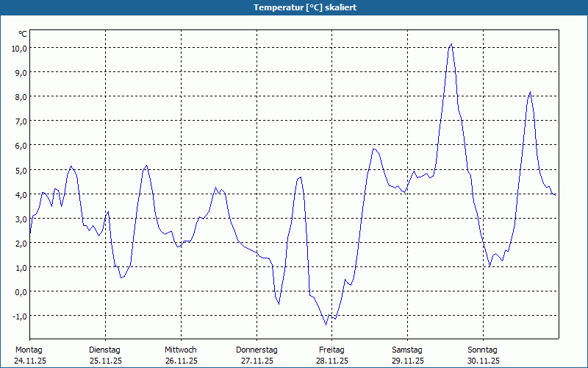Image resolution: width=588 pixels, height=368 pixels.
Task: Click the 10 °C peak on Samstag's curve
Action: tap(451, 44)
